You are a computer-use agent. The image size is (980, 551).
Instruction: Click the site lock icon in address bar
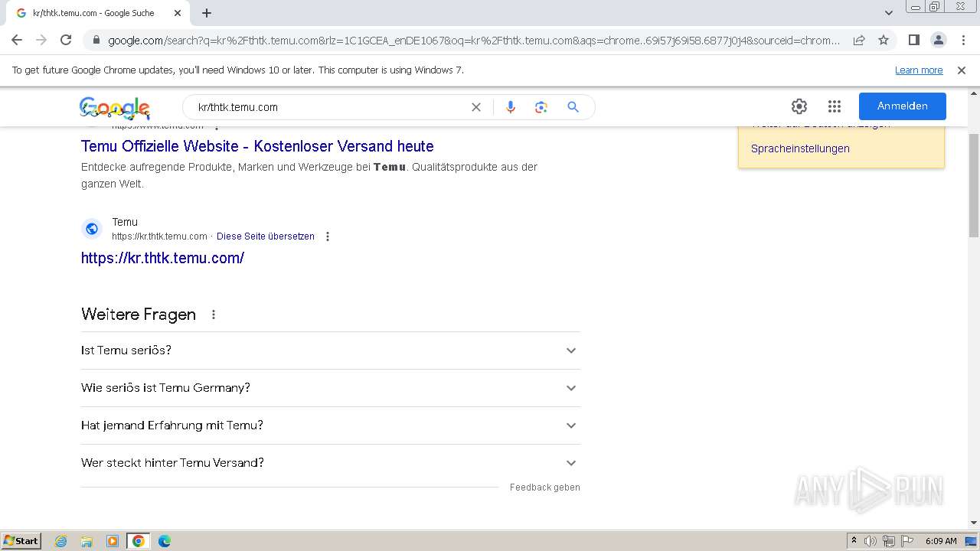point(96,41)
